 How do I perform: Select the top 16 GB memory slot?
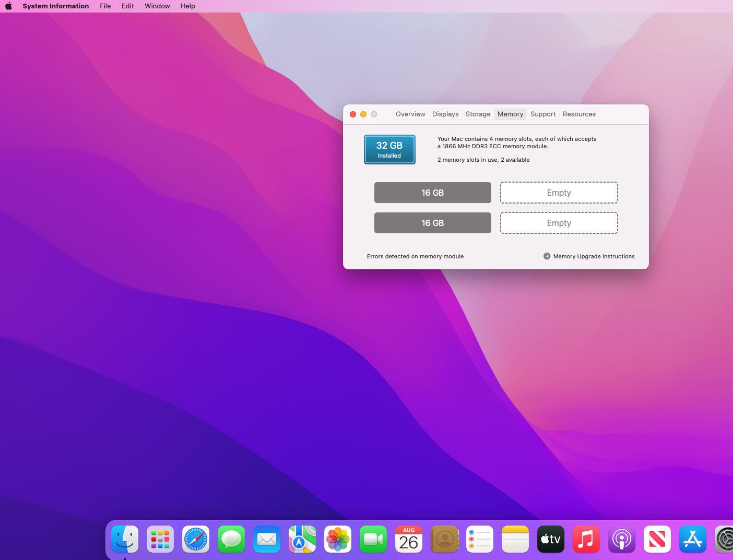pos(433,193)
